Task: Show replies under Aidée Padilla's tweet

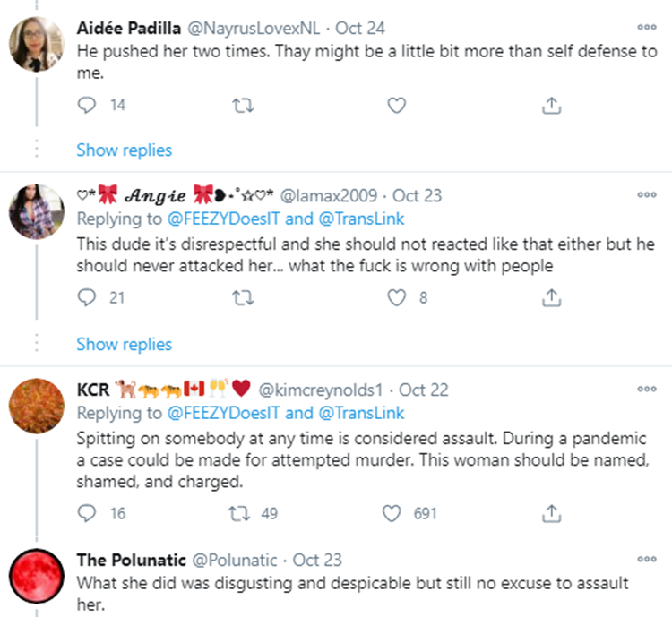Action: (x=125, y=150)
